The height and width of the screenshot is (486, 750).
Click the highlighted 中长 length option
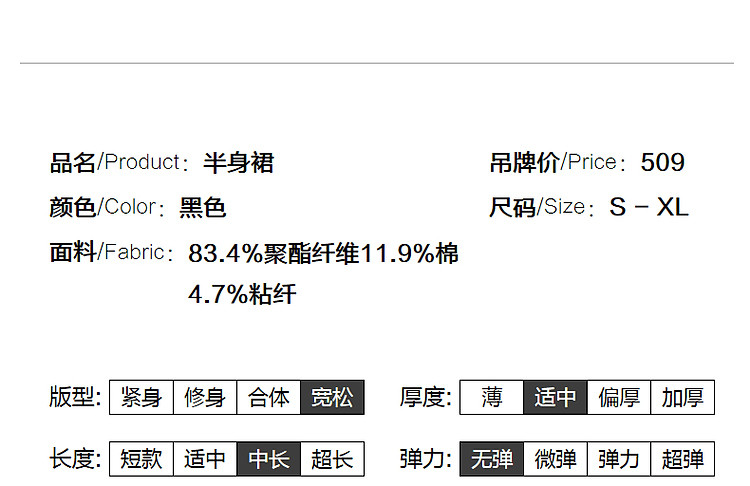(x=268, y=459)
